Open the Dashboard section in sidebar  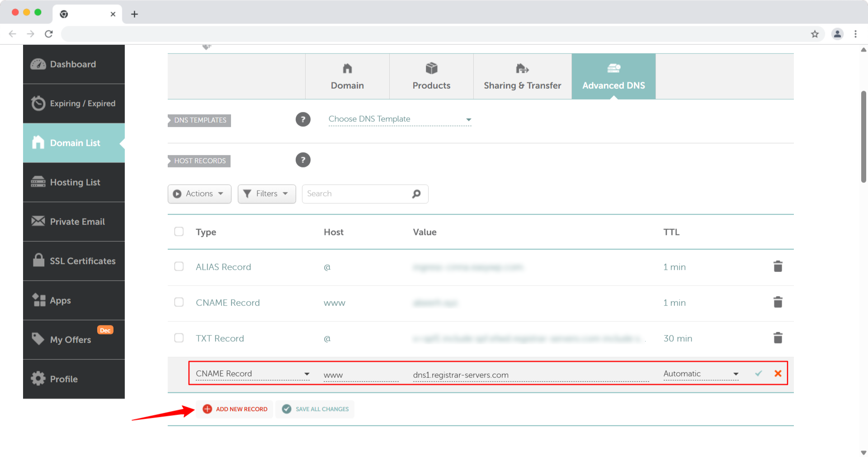[73, 64]
